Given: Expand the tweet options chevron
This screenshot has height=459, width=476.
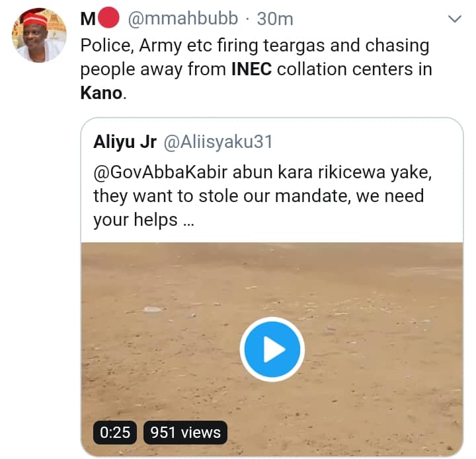Looking at the screenshot, I should tap(454, 20).
